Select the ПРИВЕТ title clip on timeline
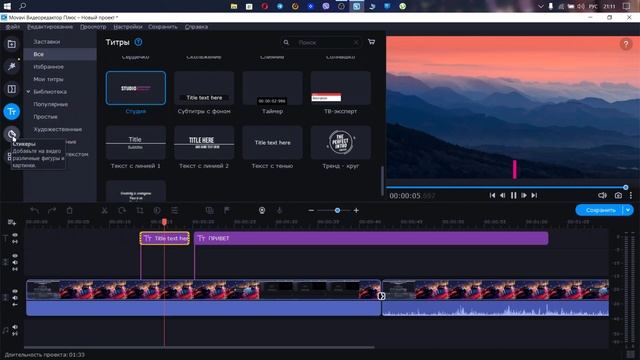640x360 pixels. 371,238
